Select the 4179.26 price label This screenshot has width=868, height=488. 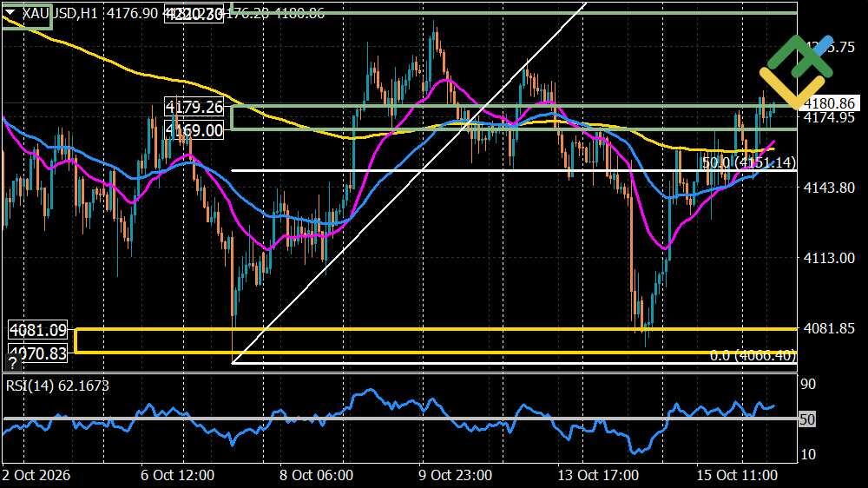coord(194,106)
